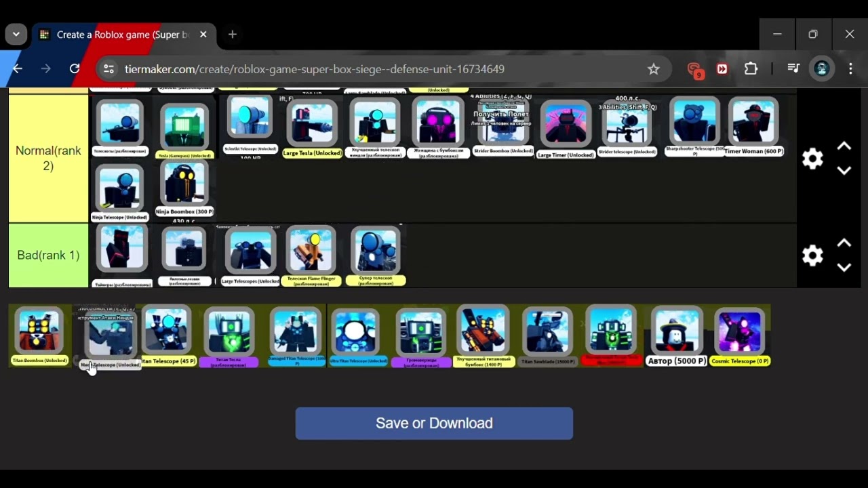Viewport: 868px width, 488px height.
Task: Select the Ultra Titan Telescope tile
Action: 357,337
